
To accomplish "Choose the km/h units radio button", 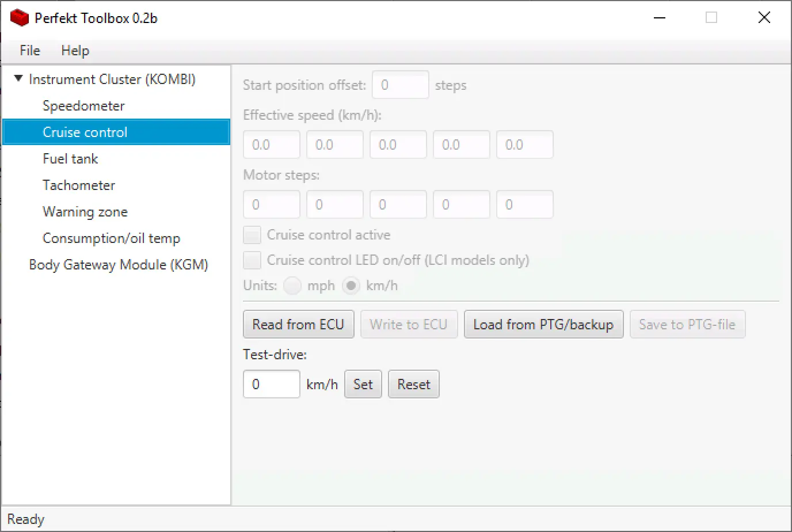I will 351,286.
